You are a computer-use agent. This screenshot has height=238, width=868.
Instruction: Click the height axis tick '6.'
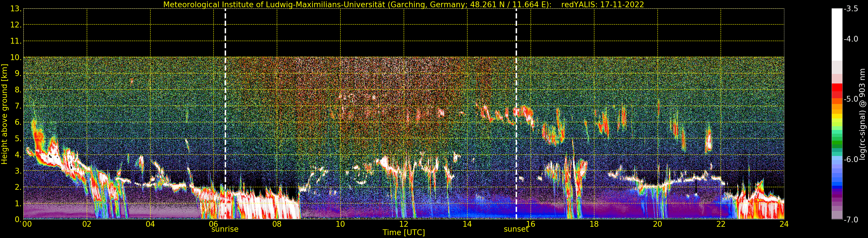18,122
